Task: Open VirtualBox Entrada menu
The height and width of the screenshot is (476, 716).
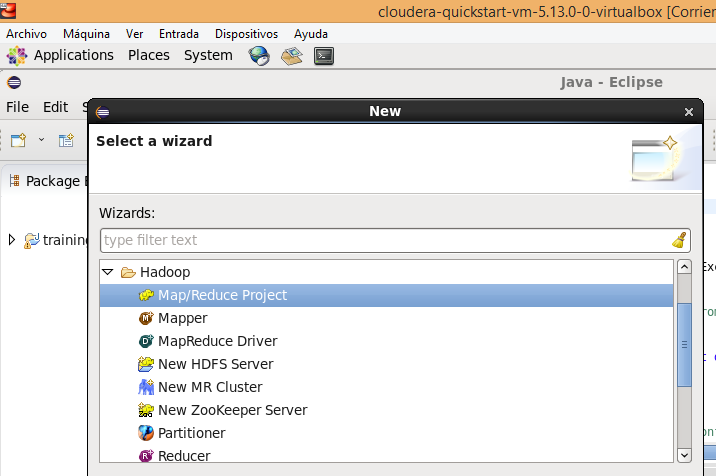Action: 179,34
